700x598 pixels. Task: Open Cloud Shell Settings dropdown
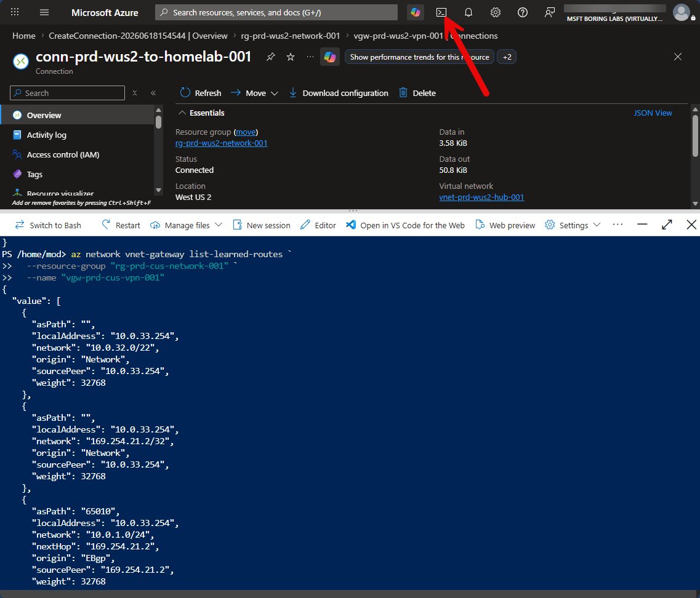(573, 225)
